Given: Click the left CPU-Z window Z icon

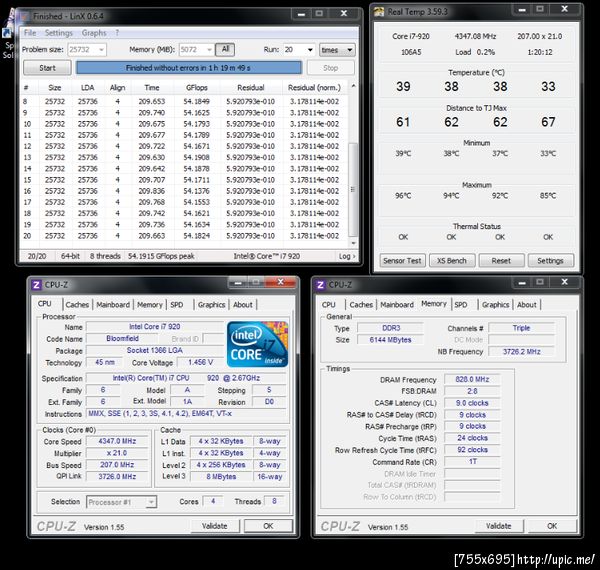Looking at the screenshot, I should click(x=36, y=285).
